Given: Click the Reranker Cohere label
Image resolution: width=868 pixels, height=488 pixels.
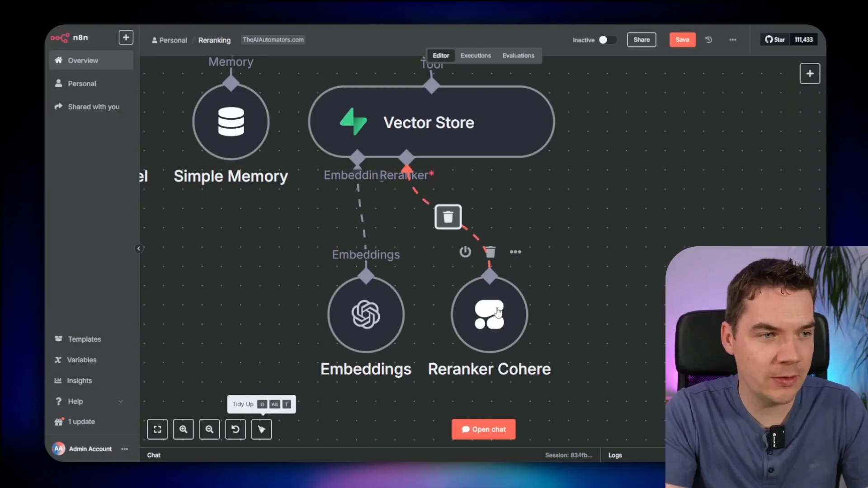Looking at the screenshot, I should (489, 369).
